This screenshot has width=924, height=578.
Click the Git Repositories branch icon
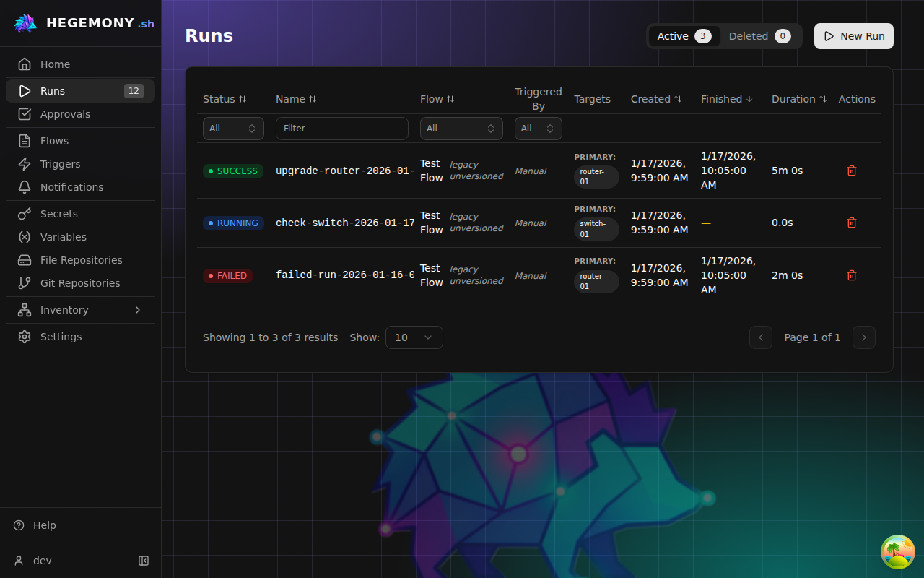coord(25,283)
